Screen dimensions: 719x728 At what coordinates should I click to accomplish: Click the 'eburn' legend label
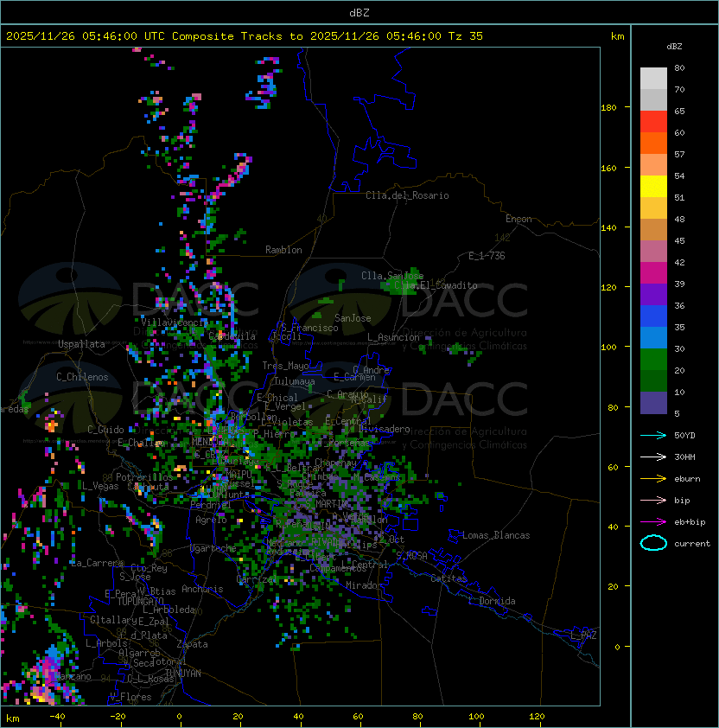coord(687,479)
